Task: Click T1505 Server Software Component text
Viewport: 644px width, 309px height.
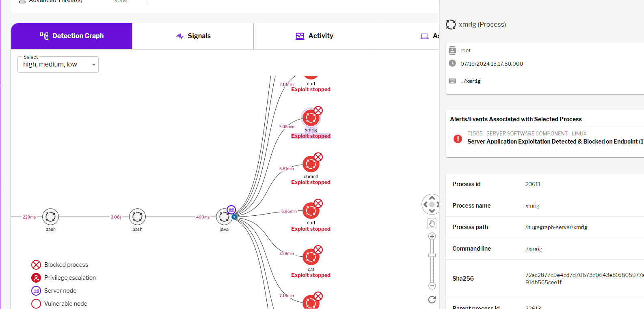Action: tap(527, 133)
